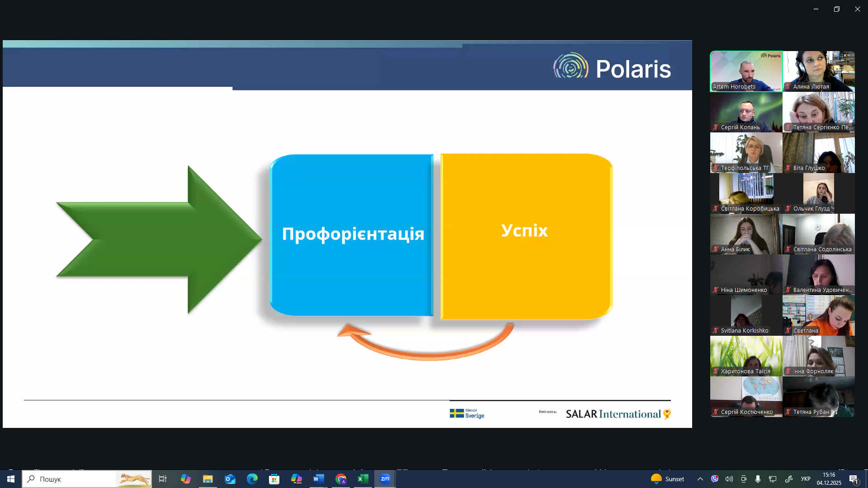Open the Microsoft Store icon
The width and height of the screenshot is (868, 488).
click(x=274, y=479)
